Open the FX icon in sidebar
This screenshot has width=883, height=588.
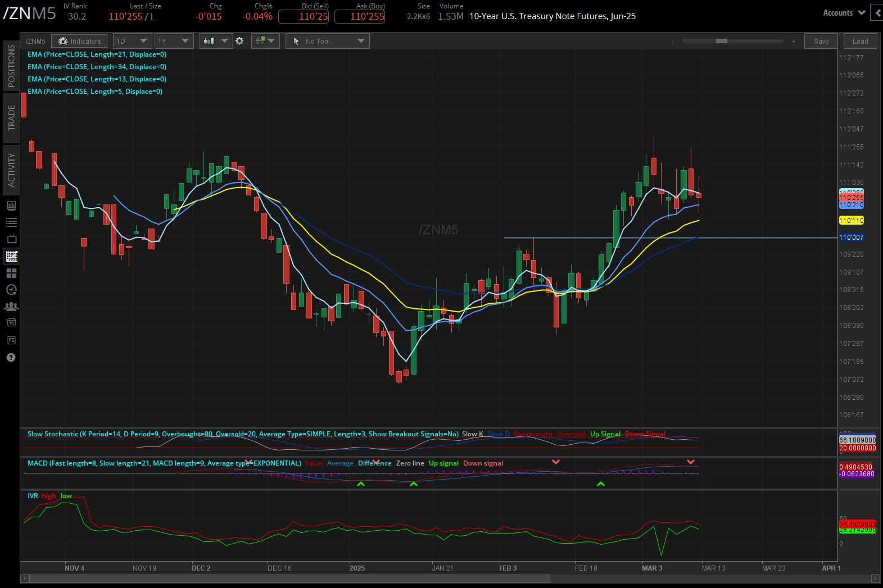click(11, 340)
